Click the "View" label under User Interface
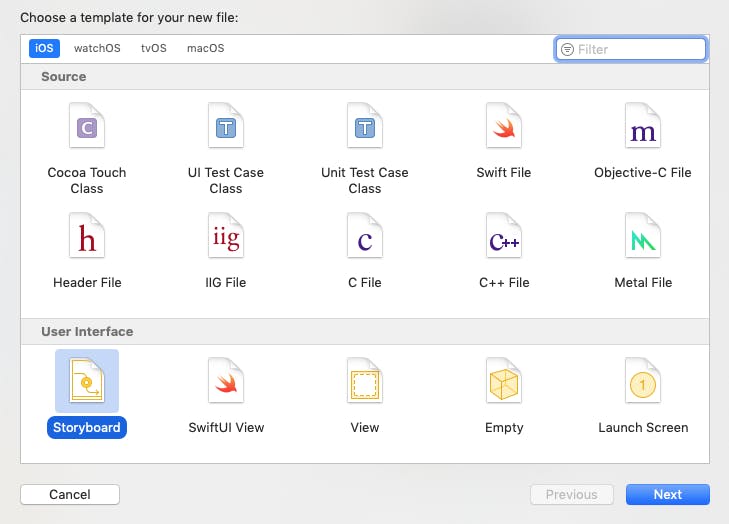This screenshot has width=729, height=524. [x=365, y=427]
